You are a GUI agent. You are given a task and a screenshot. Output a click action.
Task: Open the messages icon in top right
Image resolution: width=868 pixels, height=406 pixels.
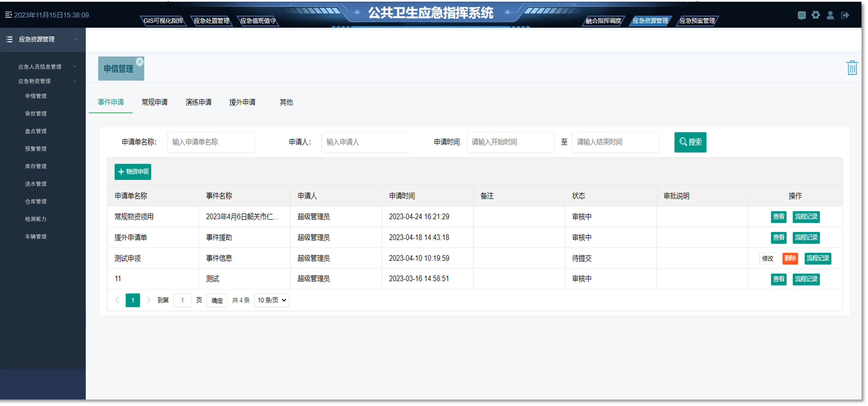802,16
